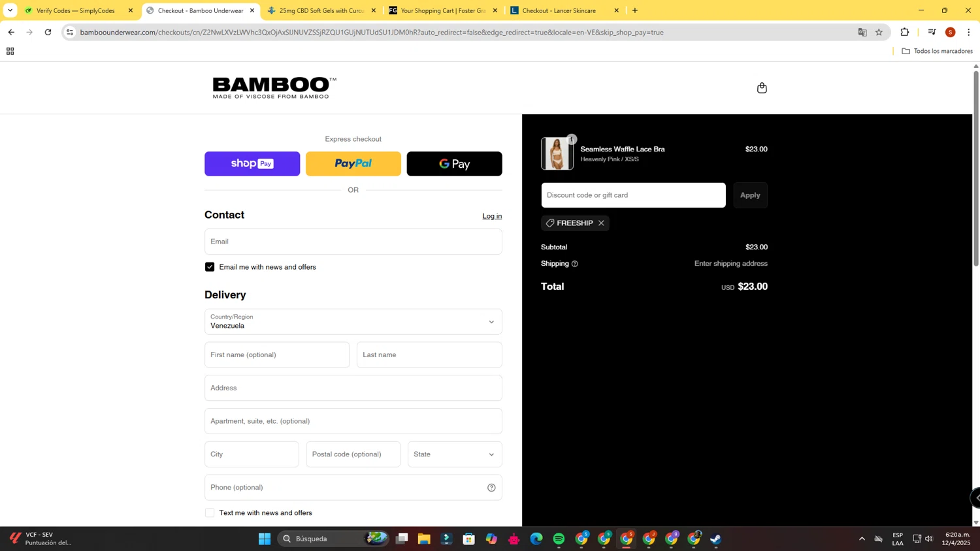
Task: Launch Spotify from the taskbar
Action: 559,539
